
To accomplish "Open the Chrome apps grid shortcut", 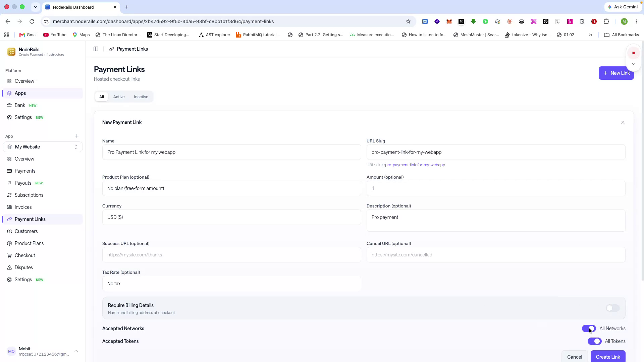I will coord(7,35).
